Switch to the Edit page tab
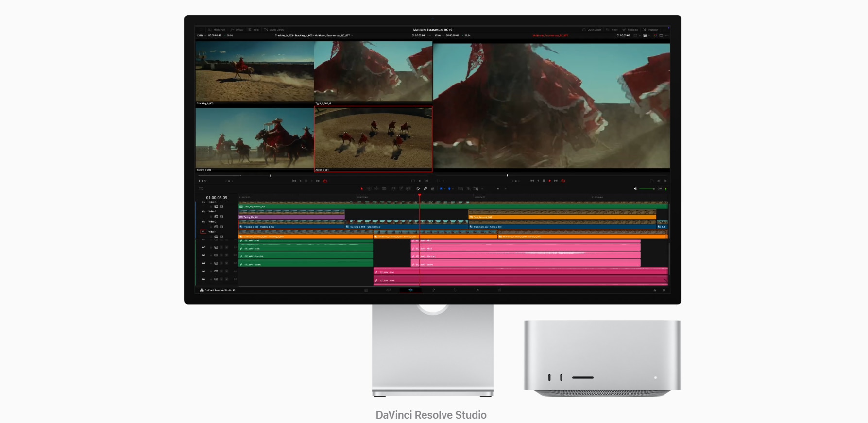Screen dimensions: 868x423 (x=410, y=290)
